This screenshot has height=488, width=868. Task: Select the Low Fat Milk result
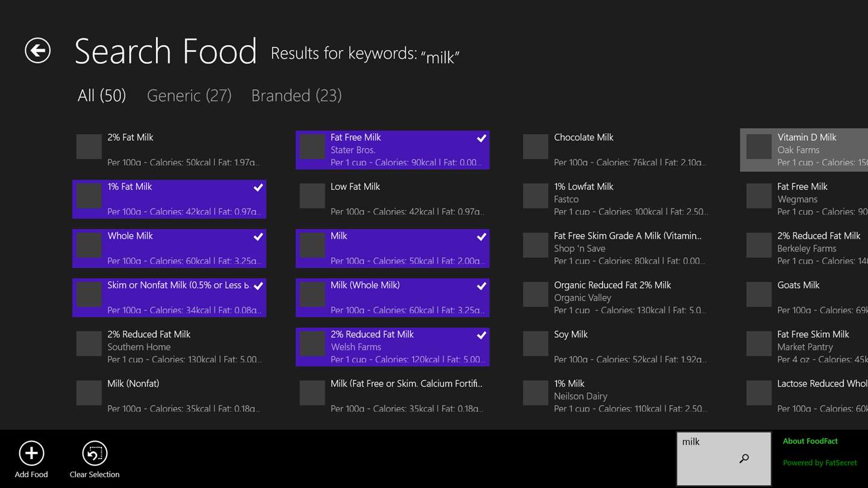[392, 199]
